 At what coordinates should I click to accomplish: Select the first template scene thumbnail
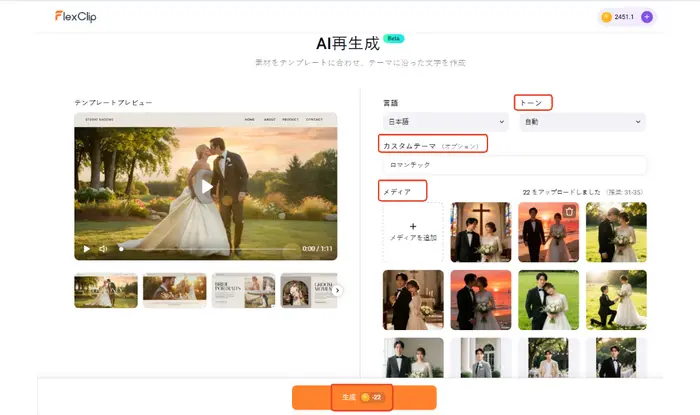[x=106, y=290]
